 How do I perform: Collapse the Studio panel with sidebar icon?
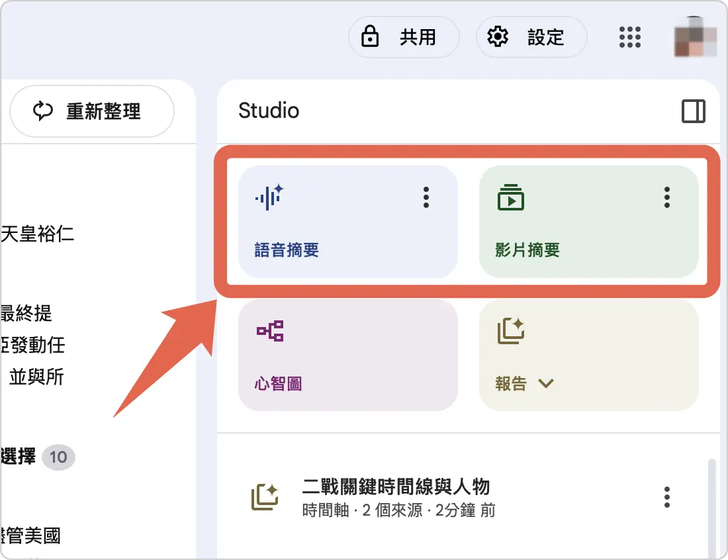(x=693, y=111)
